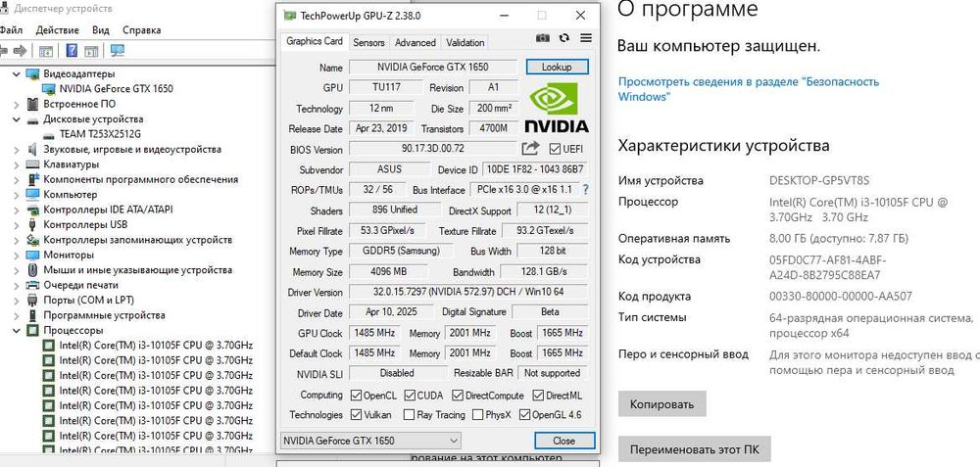
Task: Switch to the Validation tab
Action: tap(465, 42)
